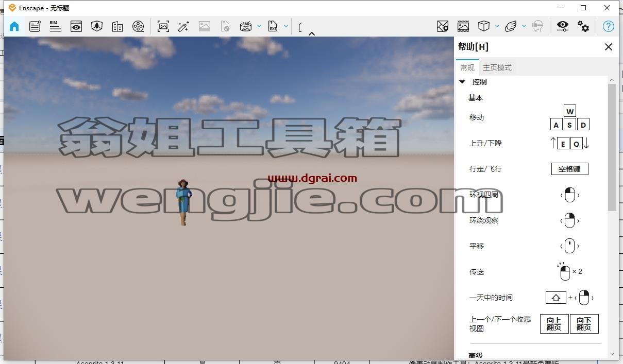The image size is (623, 364).
Task: Click the map location pin icon
Action: [443, 26]
